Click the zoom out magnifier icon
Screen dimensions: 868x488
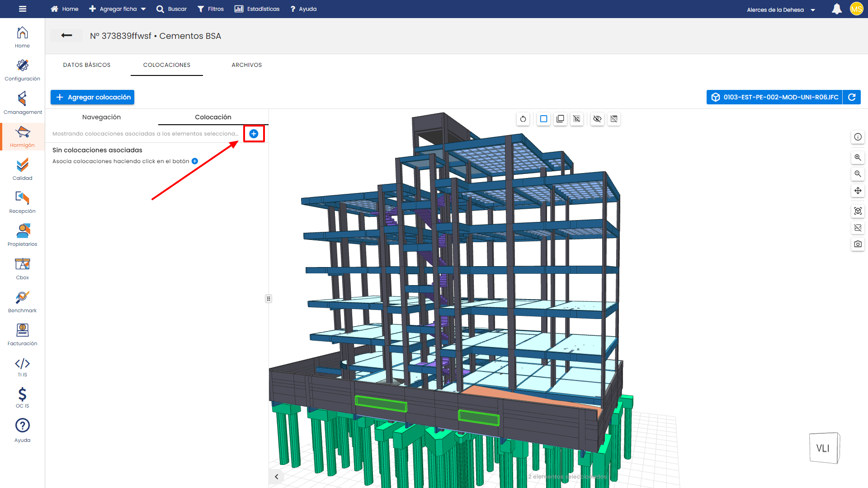coord(858,174)
